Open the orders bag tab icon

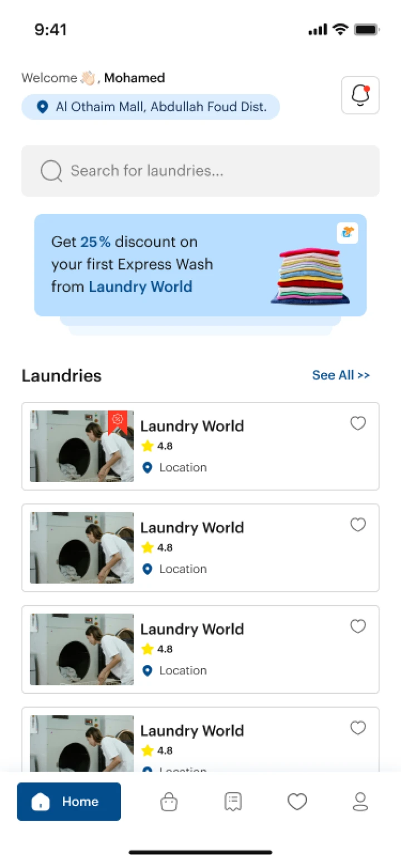(169, 802)
